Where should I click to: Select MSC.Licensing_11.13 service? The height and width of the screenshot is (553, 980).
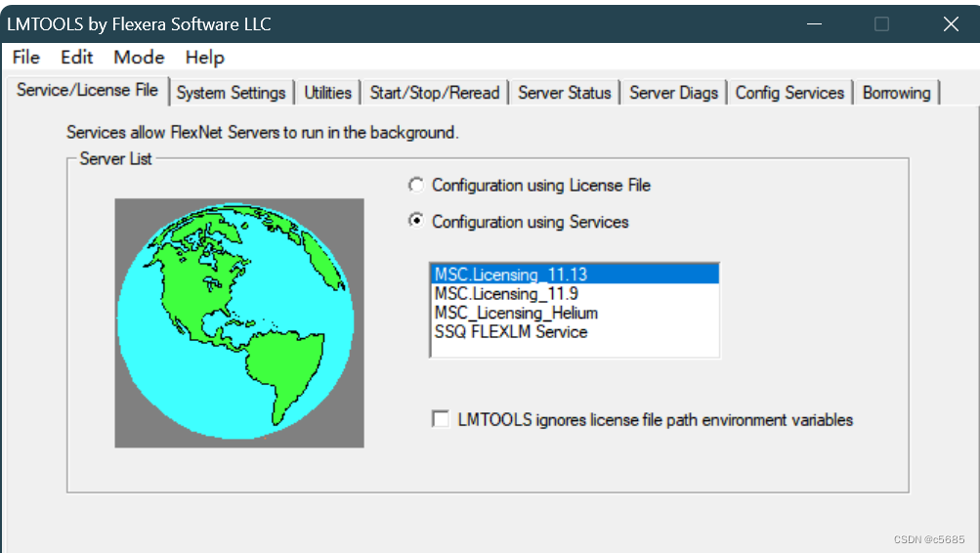click(575, 275)
